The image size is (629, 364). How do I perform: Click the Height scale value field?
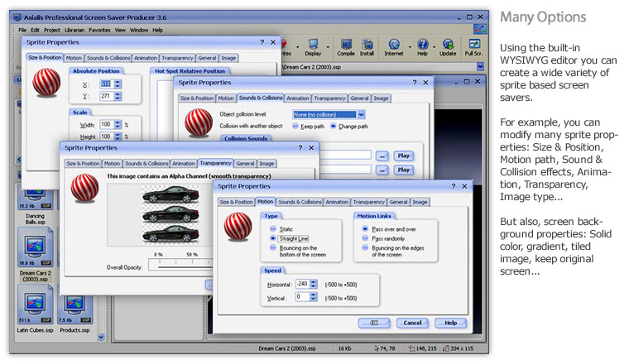(107, 136)
